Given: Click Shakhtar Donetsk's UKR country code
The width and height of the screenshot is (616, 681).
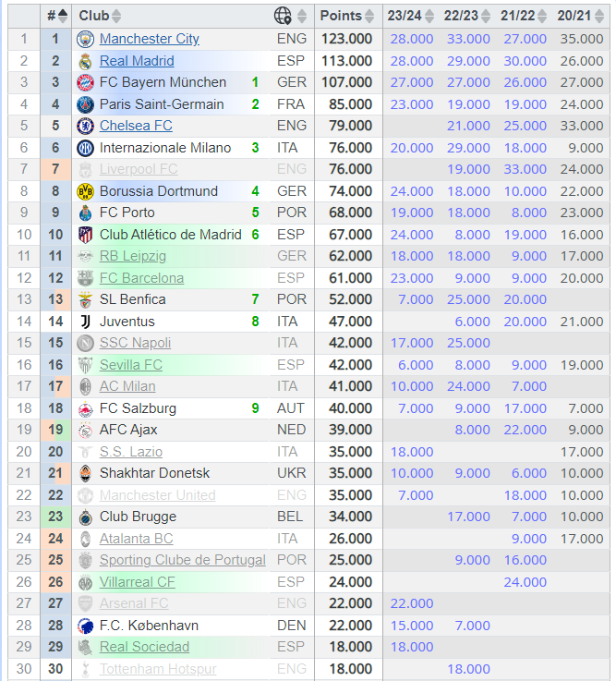Looking at the screenshot, I should [291, 473].
